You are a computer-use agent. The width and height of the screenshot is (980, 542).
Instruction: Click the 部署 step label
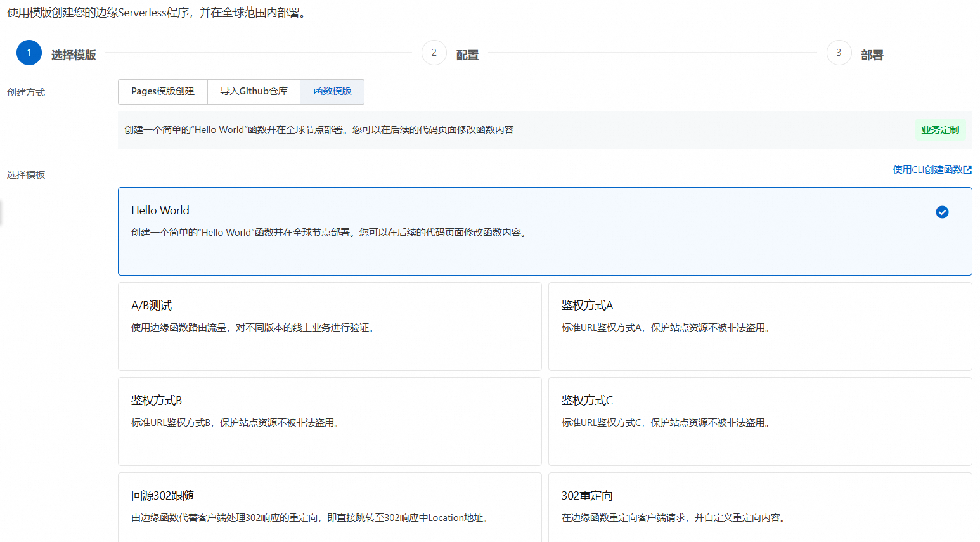pos(872,55)
